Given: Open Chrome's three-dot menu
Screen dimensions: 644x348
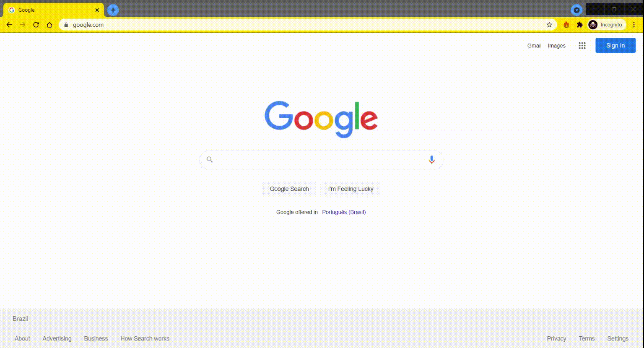Looking at the screenshot, I should coord(634,25).
